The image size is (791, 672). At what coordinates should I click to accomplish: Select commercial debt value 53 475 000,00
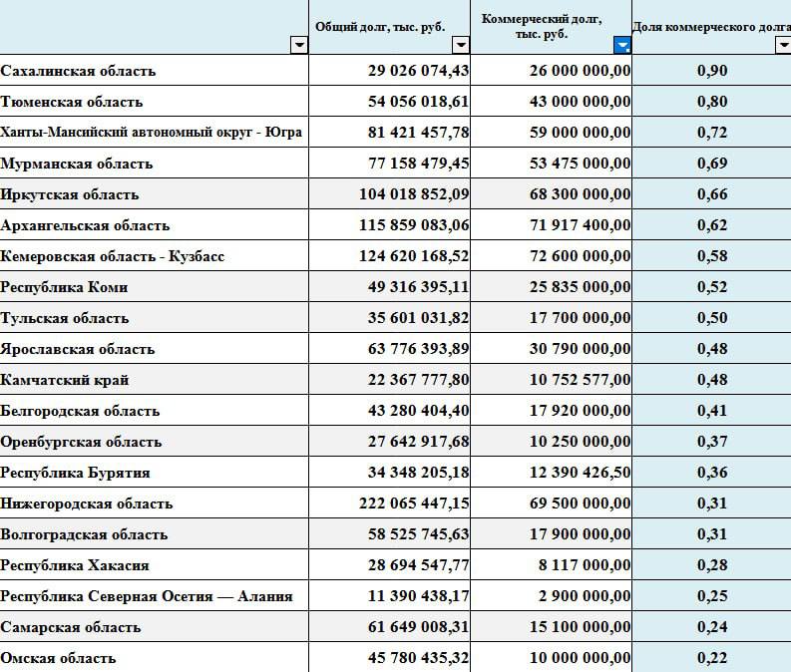tap(551, 163)
